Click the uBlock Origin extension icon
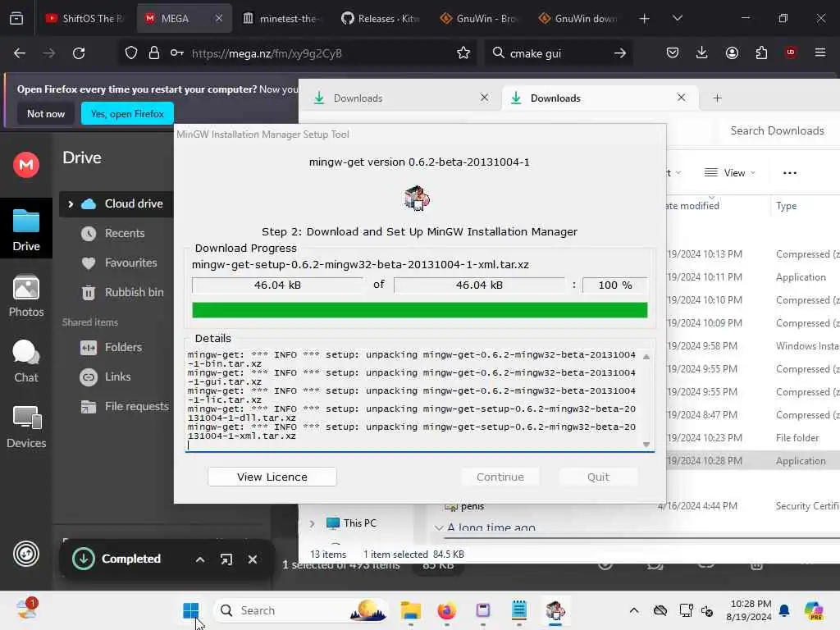The image size is (840, 630). (790, 52)
